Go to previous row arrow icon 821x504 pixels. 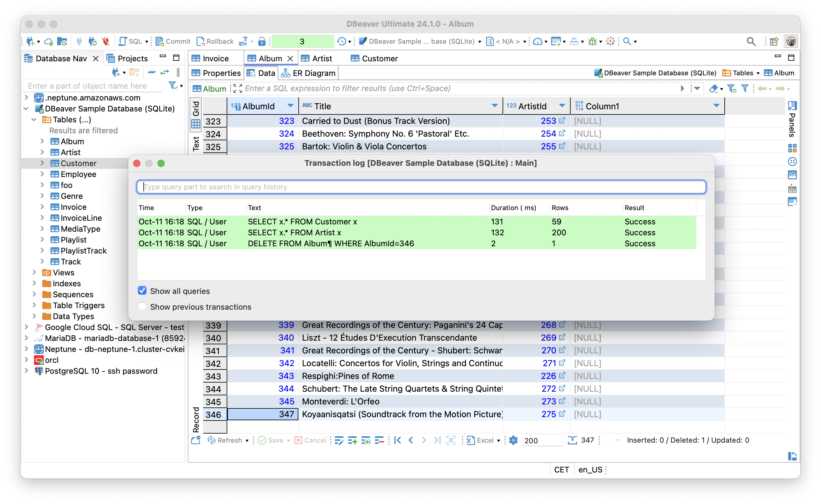411,440
